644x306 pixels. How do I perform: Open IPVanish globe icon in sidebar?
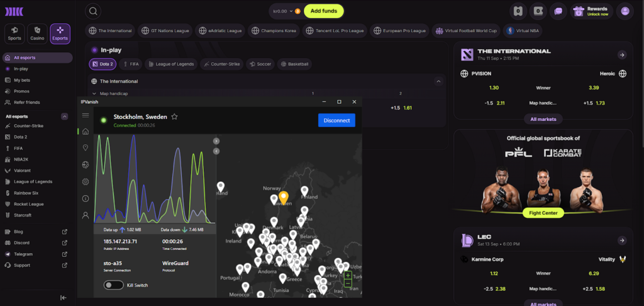[x=86, y=165]
